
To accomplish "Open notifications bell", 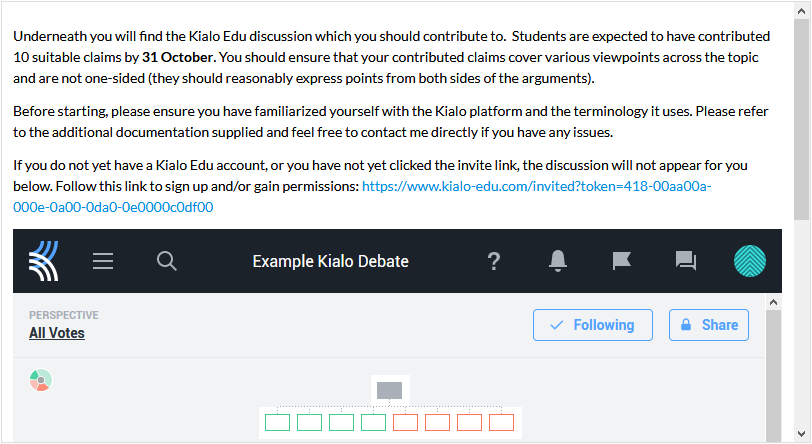I will pyautogui.click(x=558, y=261).
